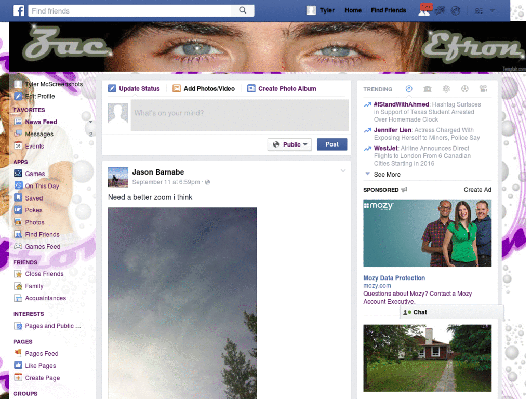Click the Tyler profile picture in top bar
Screen dimensions: 532x399
311,10
